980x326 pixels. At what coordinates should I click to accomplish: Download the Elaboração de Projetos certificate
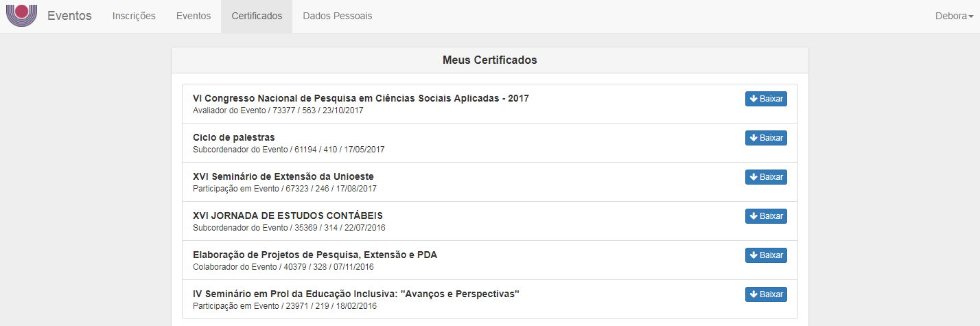[766, 255]
